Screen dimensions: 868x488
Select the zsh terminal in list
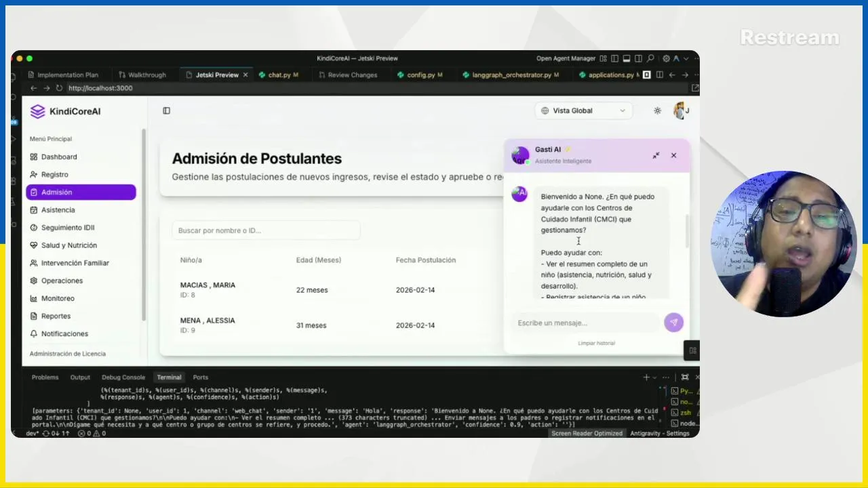coord(682,413)
